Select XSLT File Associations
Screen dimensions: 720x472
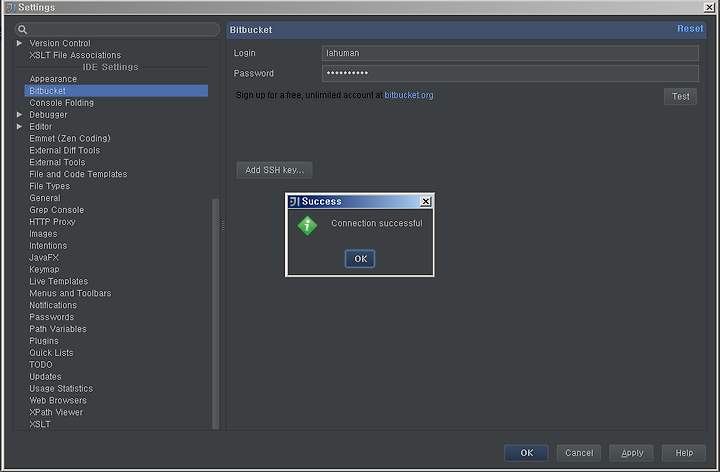click(x=75, y=55)
